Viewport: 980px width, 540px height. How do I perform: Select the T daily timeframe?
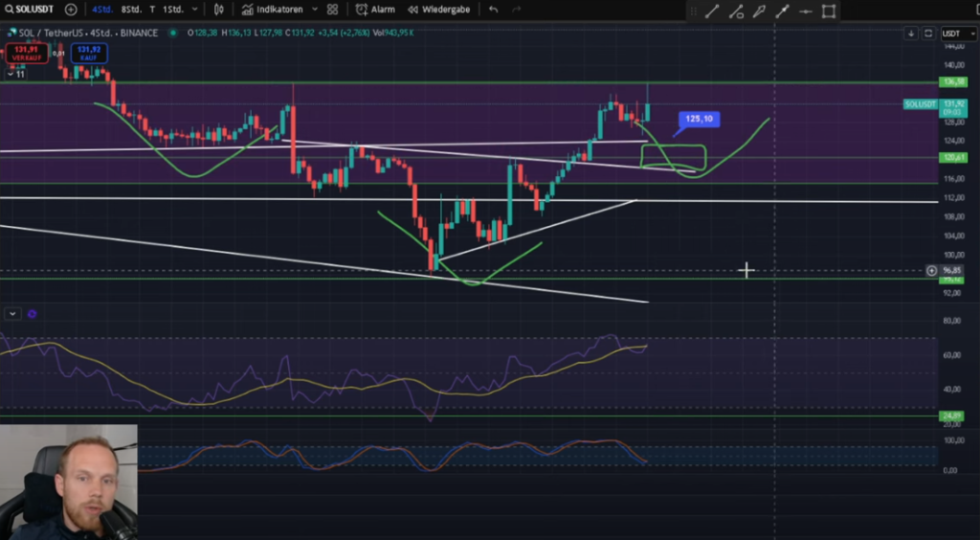(x=152, y=10)
